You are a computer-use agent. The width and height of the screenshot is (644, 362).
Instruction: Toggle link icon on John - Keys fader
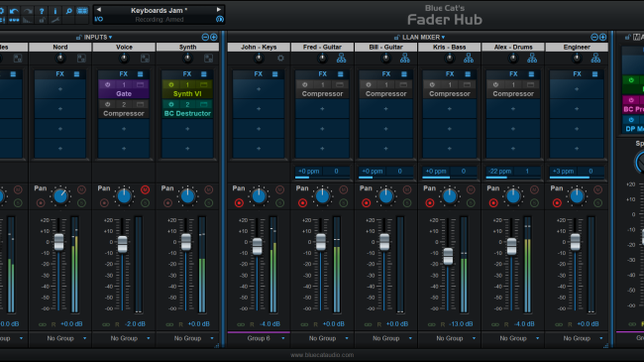coord(241,324)
